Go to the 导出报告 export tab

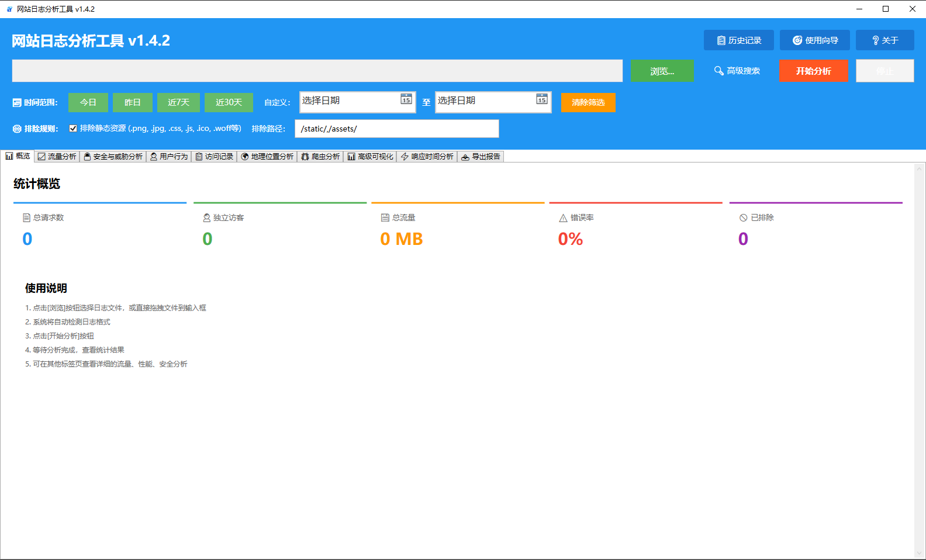tap(481, 157)
